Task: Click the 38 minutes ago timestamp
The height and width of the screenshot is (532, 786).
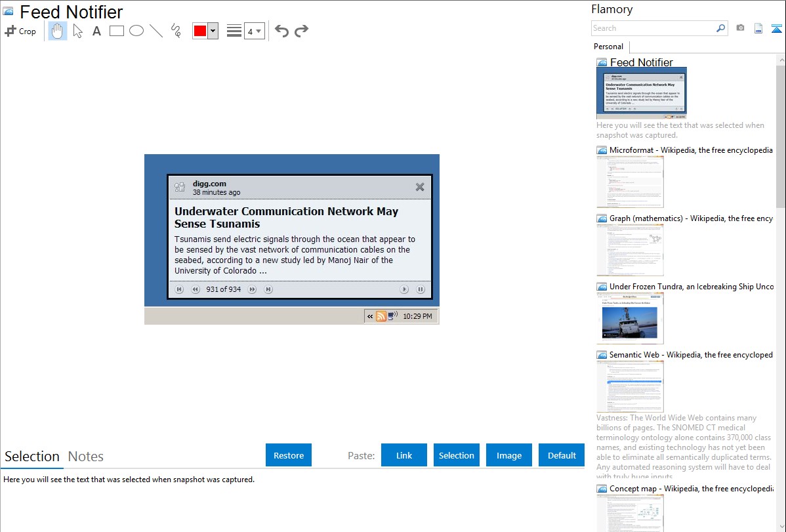Action: tap(217, 192)
